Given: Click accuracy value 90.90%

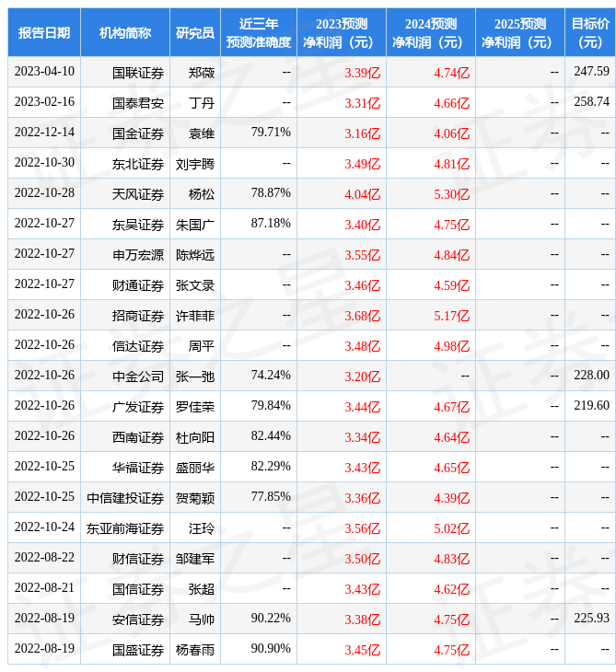Looking at the screenshot, I should (x=271, y=649).
